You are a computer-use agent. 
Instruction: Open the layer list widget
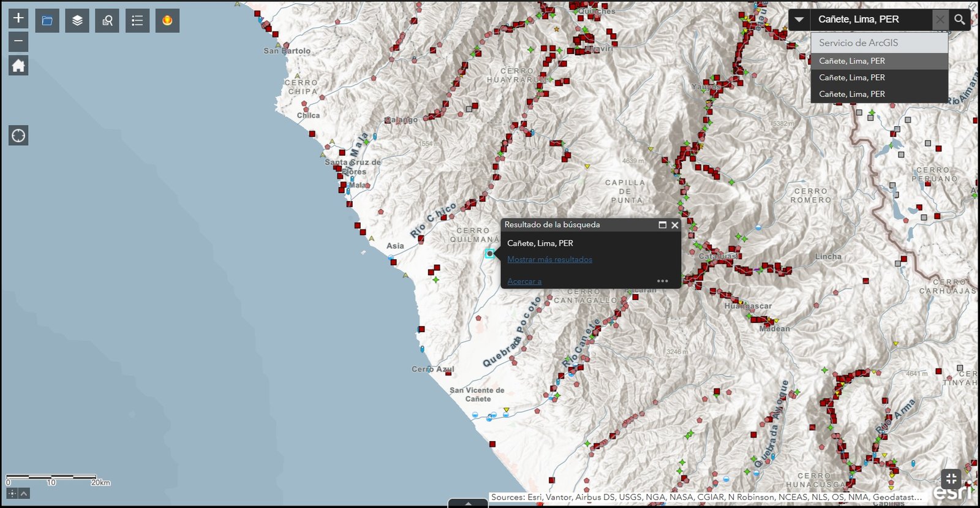(77, 21)
